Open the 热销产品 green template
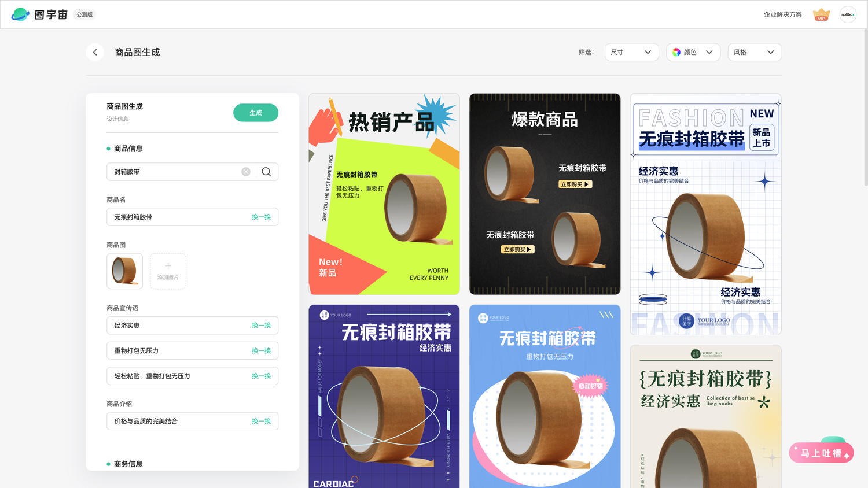868x488 pixels. [x=384, y=194]
